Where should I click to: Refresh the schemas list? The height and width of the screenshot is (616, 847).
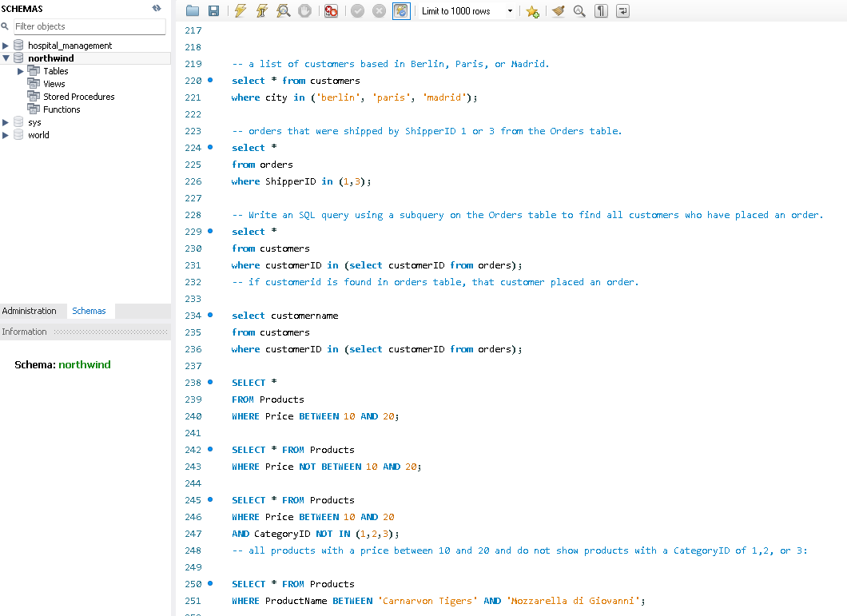pos(157,8)
